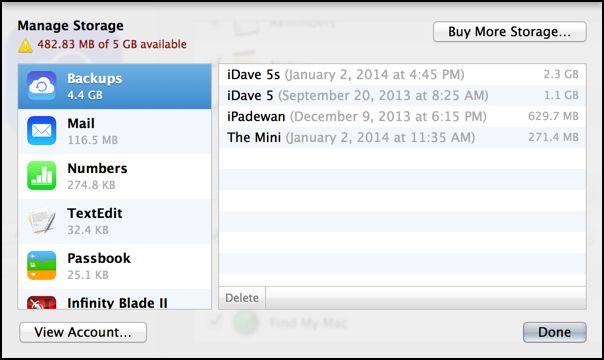
Task: Choose the Numbers storage category
Action: pos(114,176)
